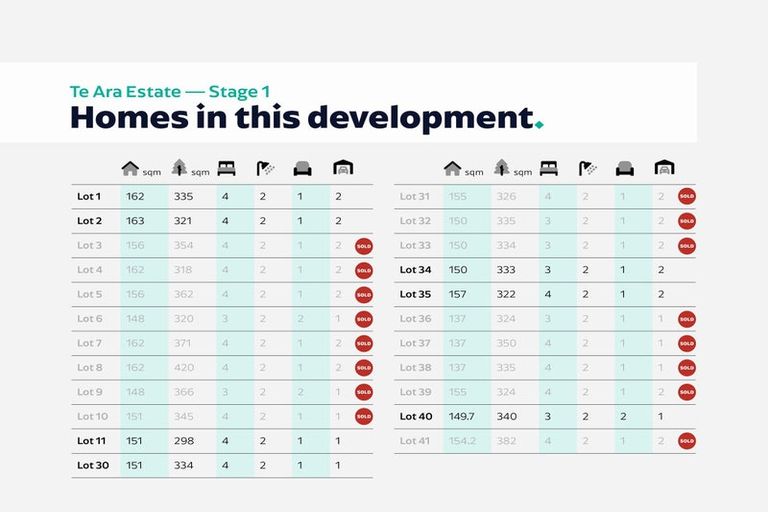Viewport: 768px width, 512px height.
Task: Select the Lot 40 row label
Action: pos(415,416)
